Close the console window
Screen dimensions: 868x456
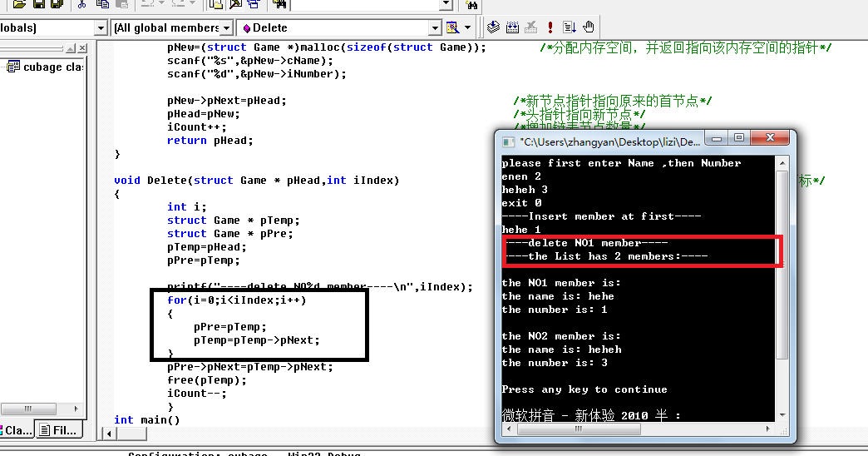(769, 138)
